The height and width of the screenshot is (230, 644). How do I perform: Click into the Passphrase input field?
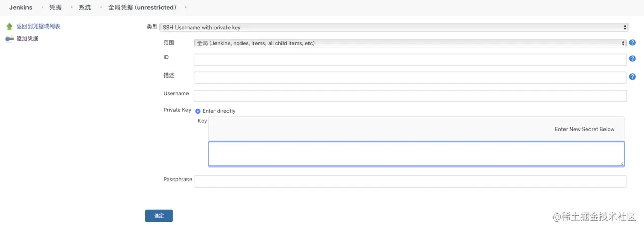(x=410, y=182)
